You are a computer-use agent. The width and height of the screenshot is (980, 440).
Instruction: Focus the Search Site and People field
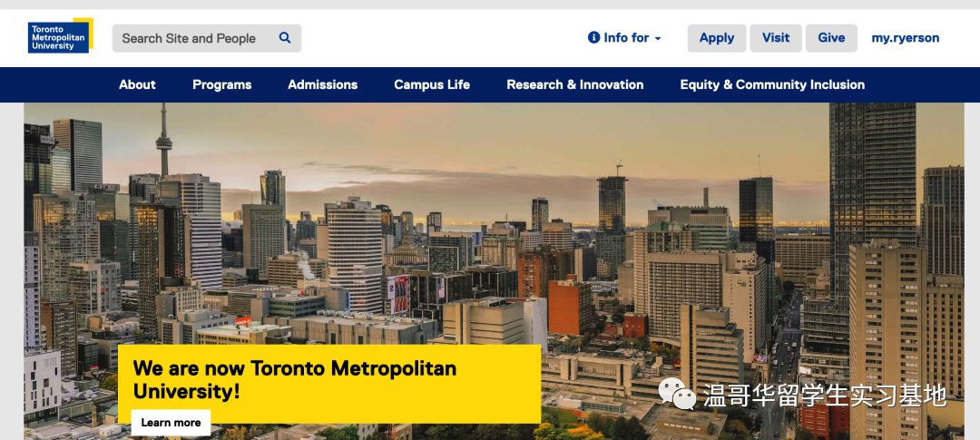point(206,38)
